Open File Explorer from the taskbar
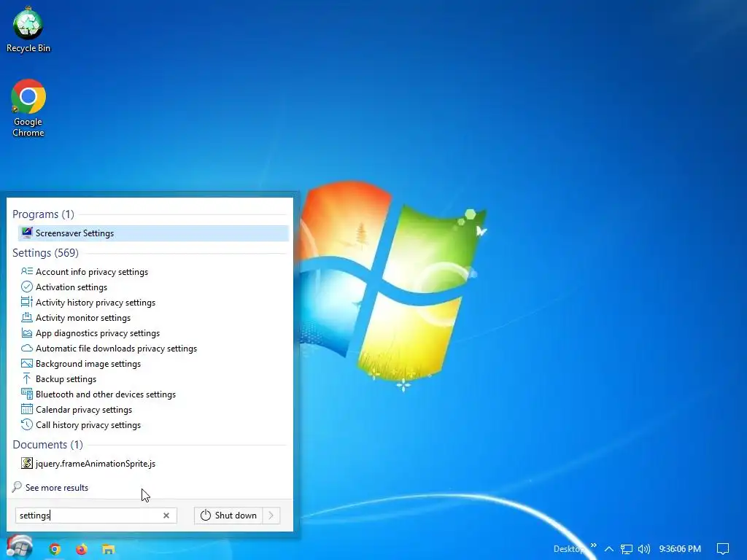Viewport: 747px width, 560px height. [x=109, y=549]
